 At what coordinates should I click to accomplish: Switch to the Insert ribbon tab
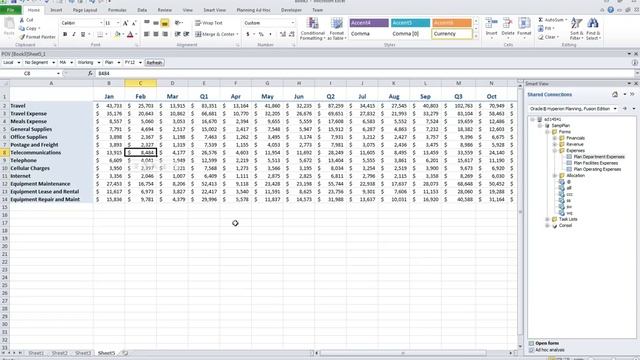click(56, 10)
